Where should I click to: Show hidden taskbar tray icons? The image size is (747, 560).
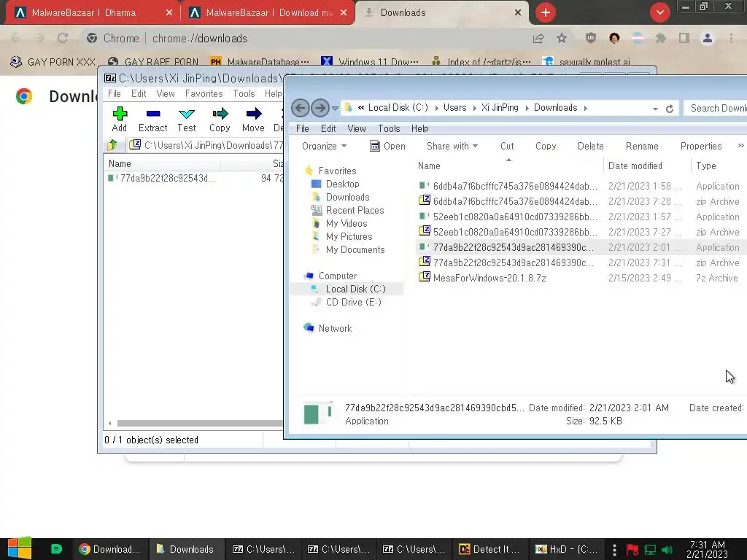coord(614,550)
